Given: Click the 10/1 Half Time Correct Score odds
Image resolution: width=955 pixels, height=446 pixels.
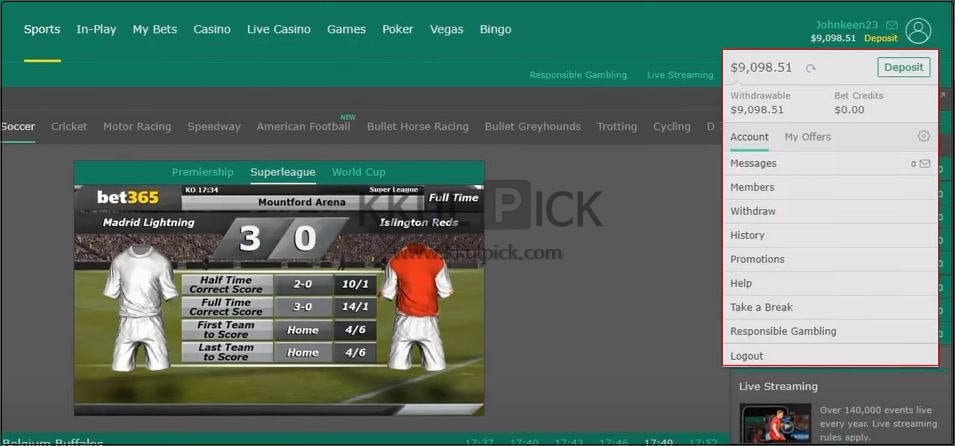Looking at the screenshot, I should coord(355,285).
